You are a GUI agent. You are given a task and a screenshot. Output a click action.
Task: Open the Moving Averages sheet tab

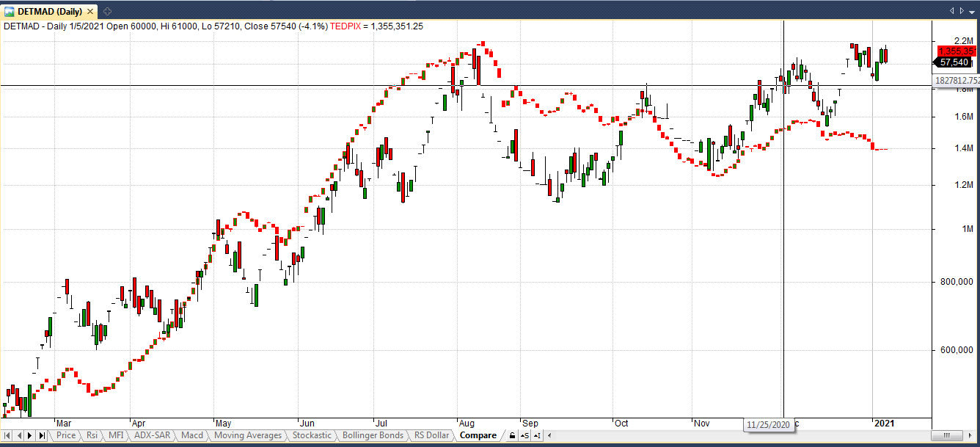click(248, 435)
